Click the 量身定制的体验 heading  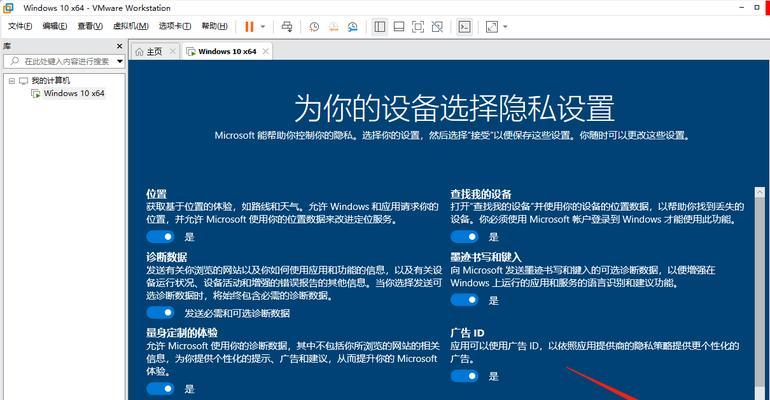pyautogui.click(x=182, y=333)
